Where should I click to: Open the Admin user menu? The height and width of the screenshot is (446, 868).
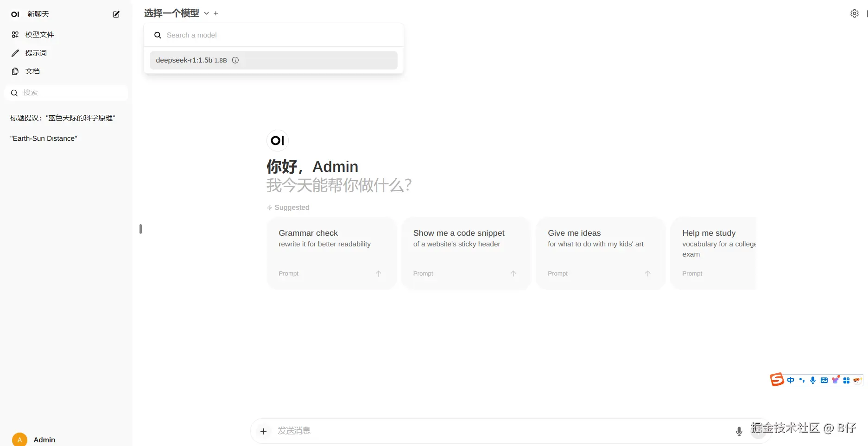tap(44, 440)
